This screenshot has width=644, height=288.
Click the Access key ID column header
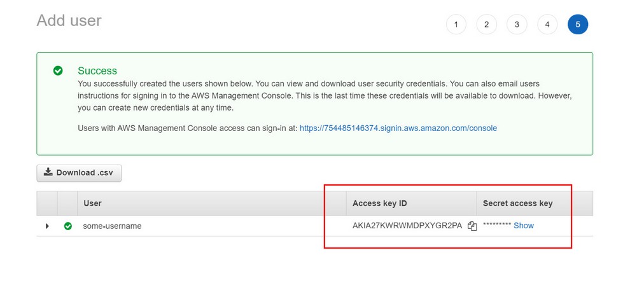coord(379,203)
